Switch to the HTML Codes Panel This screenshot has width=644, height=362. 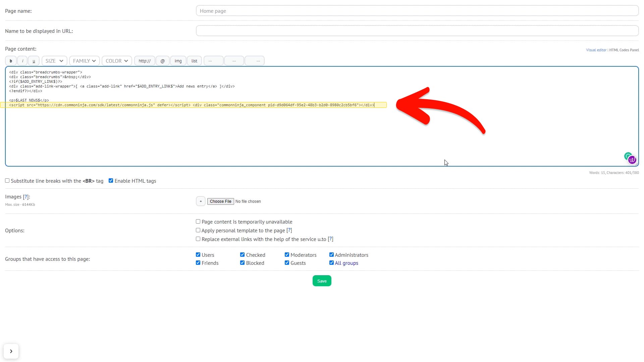[624, 50]
